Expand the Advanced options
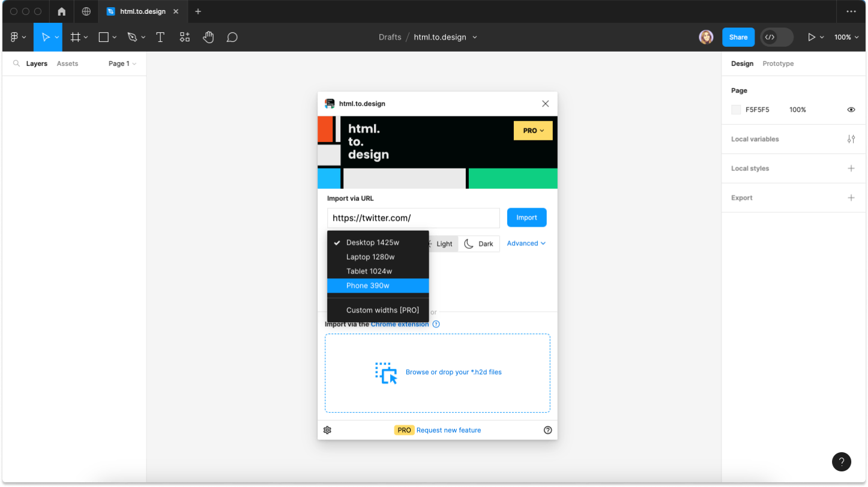This screenshot has width=868, height=487. click(526, 243)
